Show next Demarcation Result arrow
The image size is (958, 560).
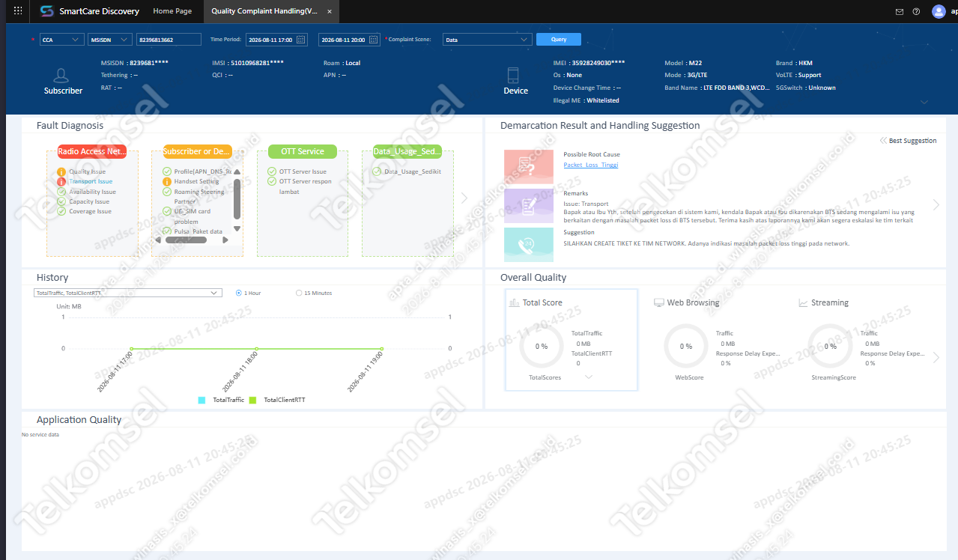pos(936,204)
